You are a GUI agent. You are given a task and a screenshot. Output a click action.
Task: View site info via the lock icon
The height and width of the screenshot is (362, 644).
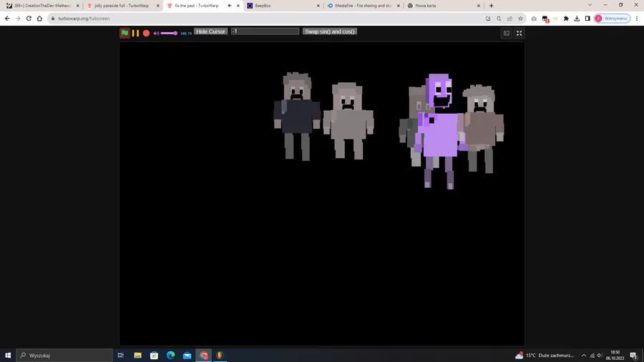52,19
